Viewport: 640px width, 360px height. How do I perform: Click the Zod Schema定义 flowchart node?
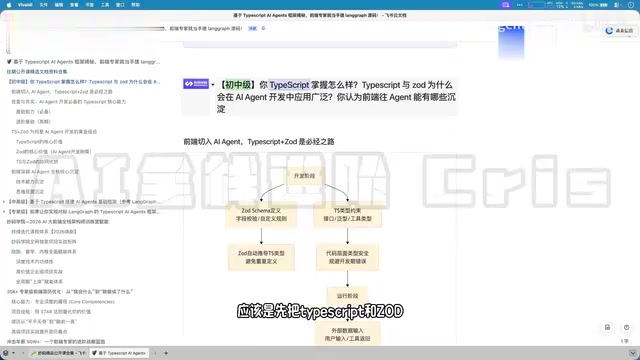click(261, 214)
